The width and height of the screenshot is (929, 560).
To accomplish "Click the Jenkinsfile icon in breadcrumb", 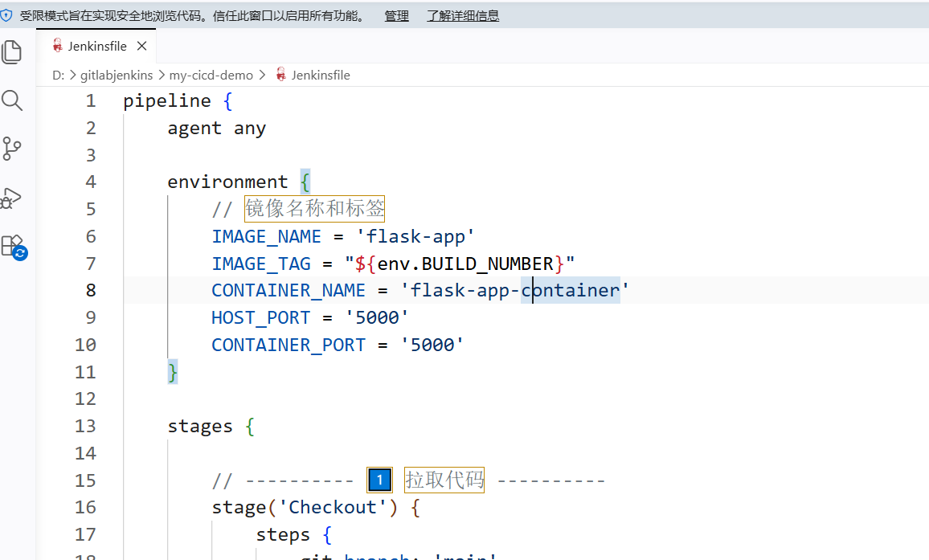I will click(281, 75).
